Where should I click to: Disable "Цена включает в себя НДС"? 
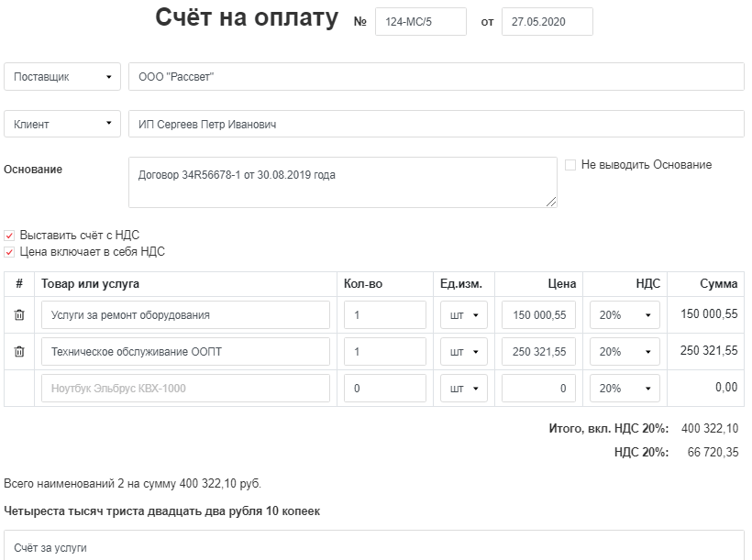(9, 249)
